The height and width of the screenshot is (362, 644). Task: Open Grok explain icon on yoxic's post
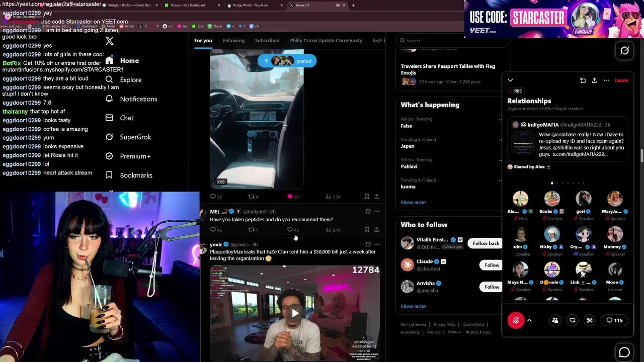[x=368, y=244]
